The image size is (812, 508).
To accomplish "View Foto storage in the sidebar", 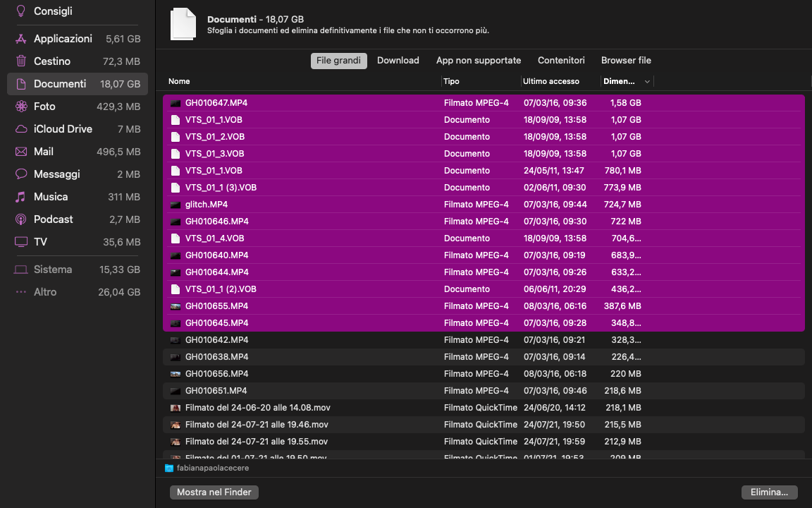I will coord(44,106).
